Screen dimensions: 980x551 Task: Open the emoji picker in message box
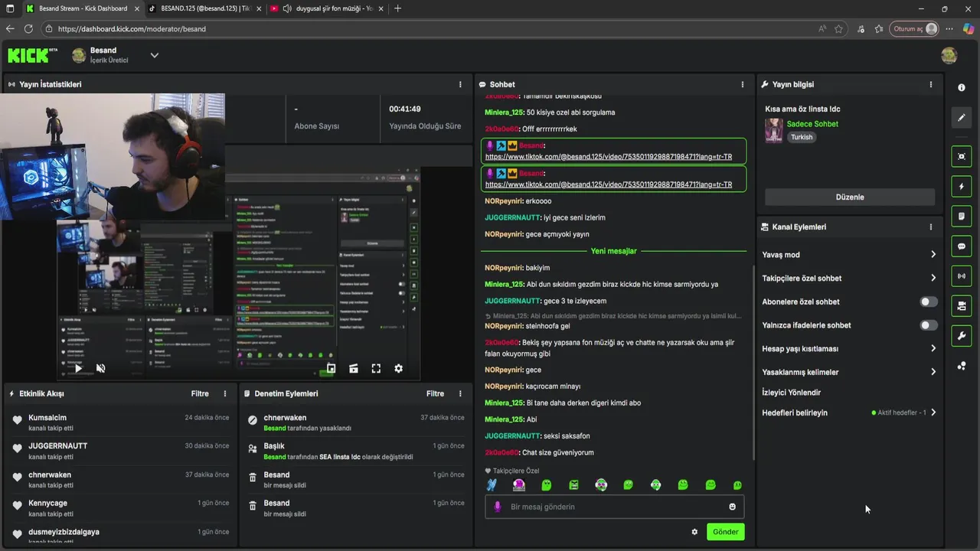tap(732, 507)
